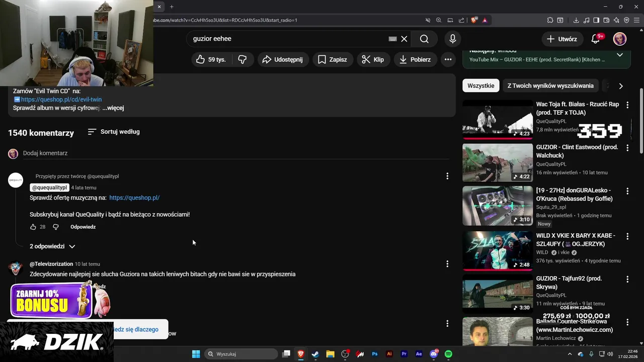
Task: Open the Udostępnij share dialog
Action: 283,59
